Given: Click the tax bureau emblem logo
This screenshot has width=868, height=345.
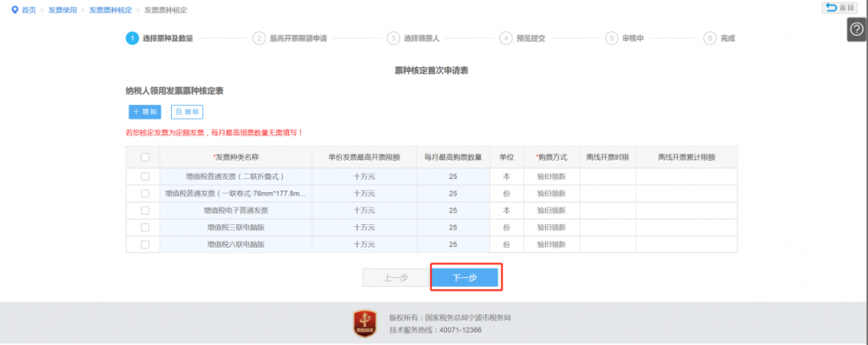Looking at the screenshot, I should pyautogui.click(x=365, y=324).
